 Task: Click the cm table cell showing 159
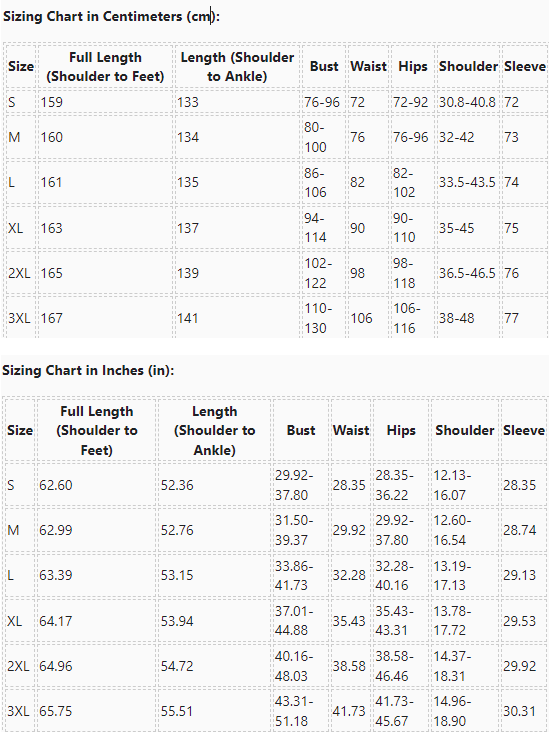pos(51,102)
